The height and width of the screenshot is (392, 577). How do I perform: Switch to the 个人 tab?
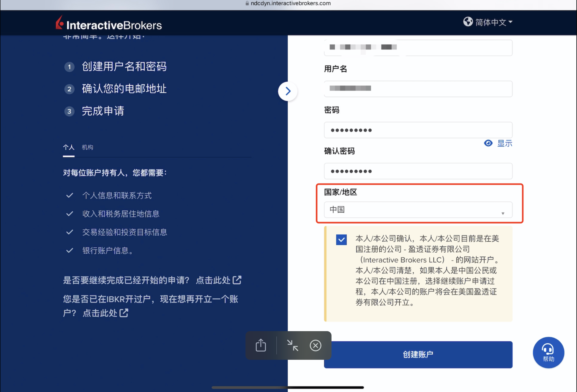69,147
